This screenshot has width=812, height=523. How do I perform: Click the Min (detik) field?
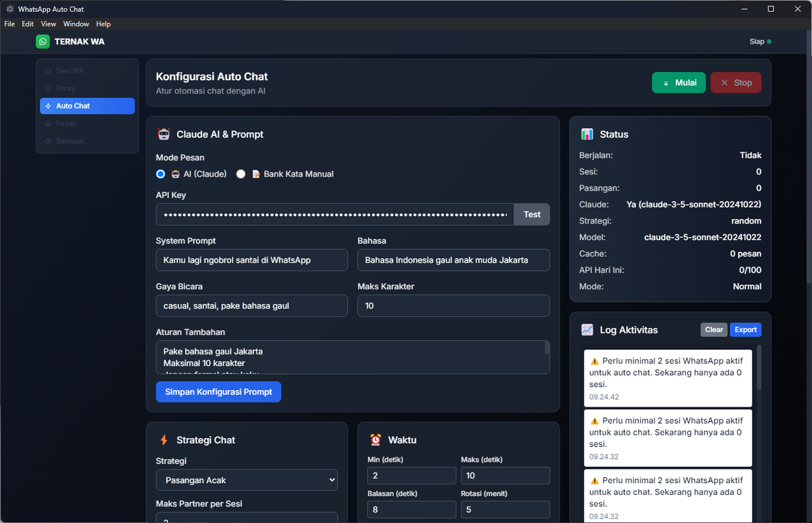[412, 475]
